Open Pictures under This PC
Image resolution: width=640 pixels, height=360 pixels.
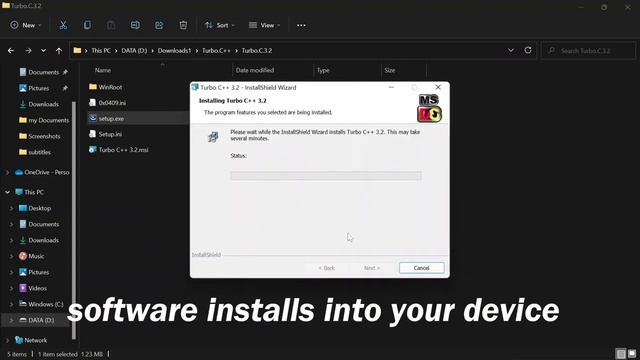pos(38,272)
